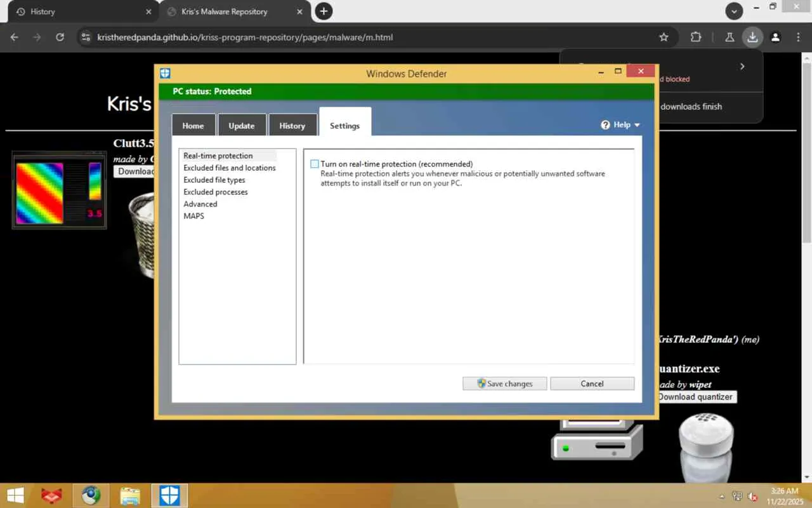Open Windows Defender shield on taskbar

pyautogui.click(x=169, y=495)
